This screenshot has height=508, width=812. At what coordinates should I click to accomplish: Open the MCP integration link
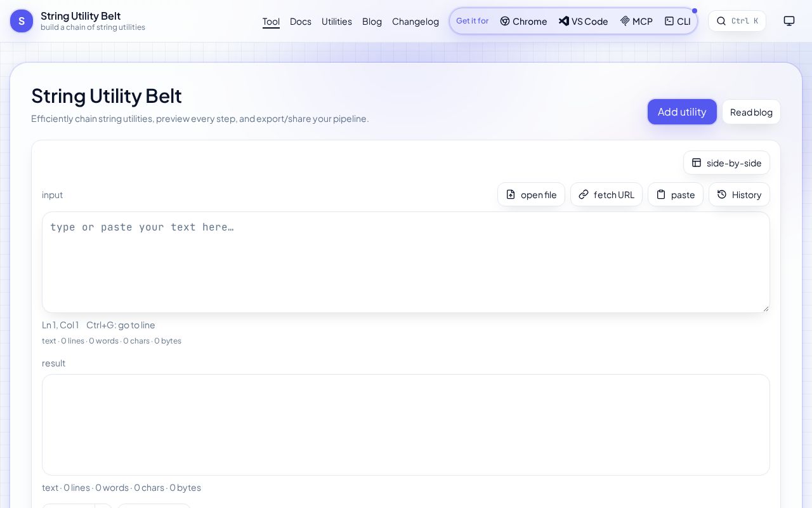[x=636, y=21]
